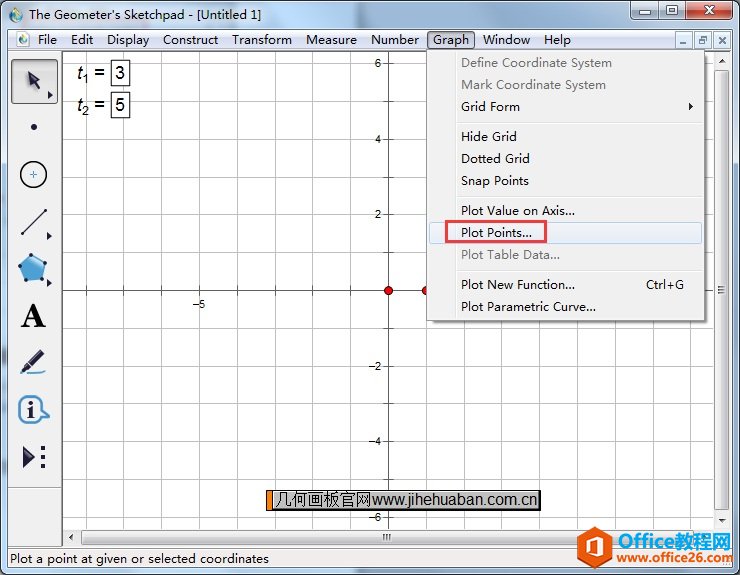Click the vertical scrollbar down arrow

722,521
